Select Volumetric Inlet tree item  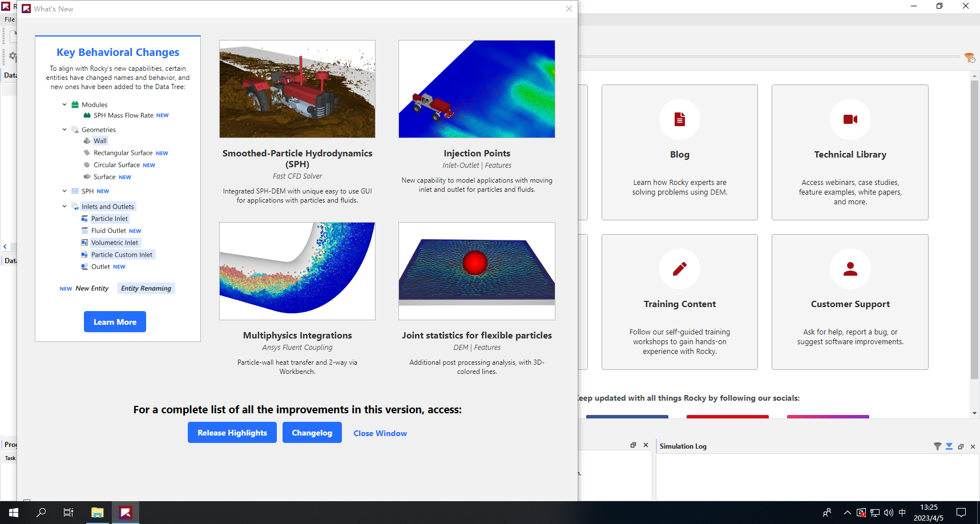pos(115,243)
